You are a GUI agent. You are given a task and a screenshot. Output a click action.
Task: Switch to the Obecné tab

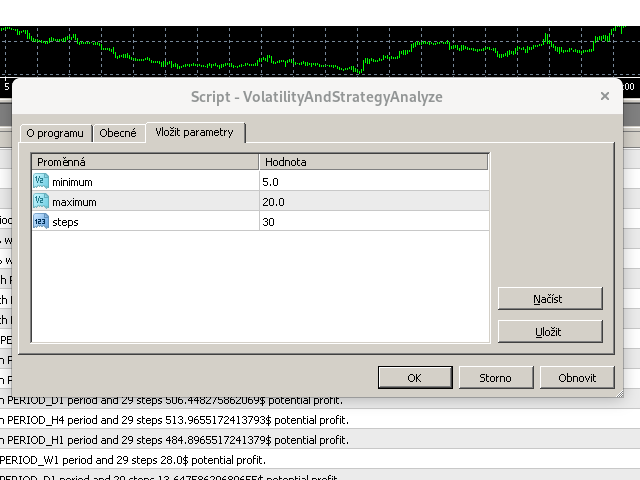tap(118, 133)
